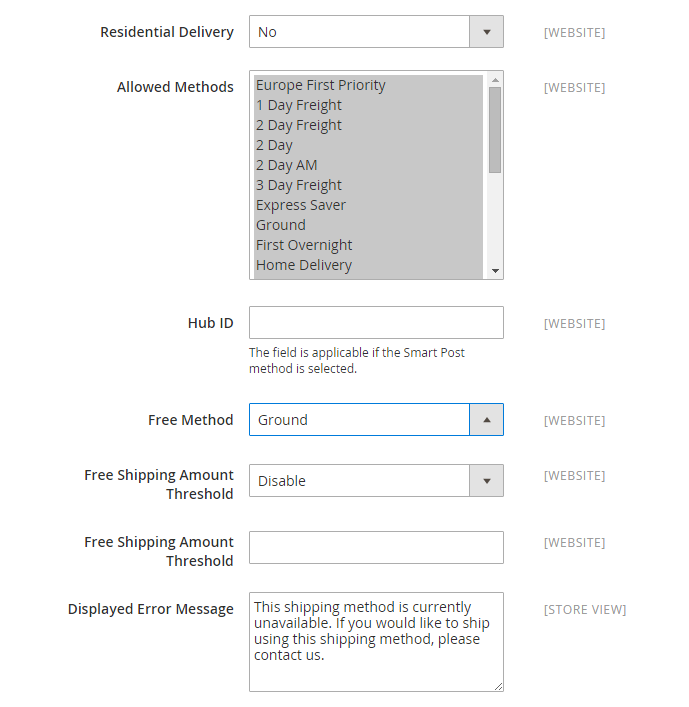Click the Allowed Methods list scroll-up arrow
Viewport: 689px width, 707px height.
click(495, 80)
